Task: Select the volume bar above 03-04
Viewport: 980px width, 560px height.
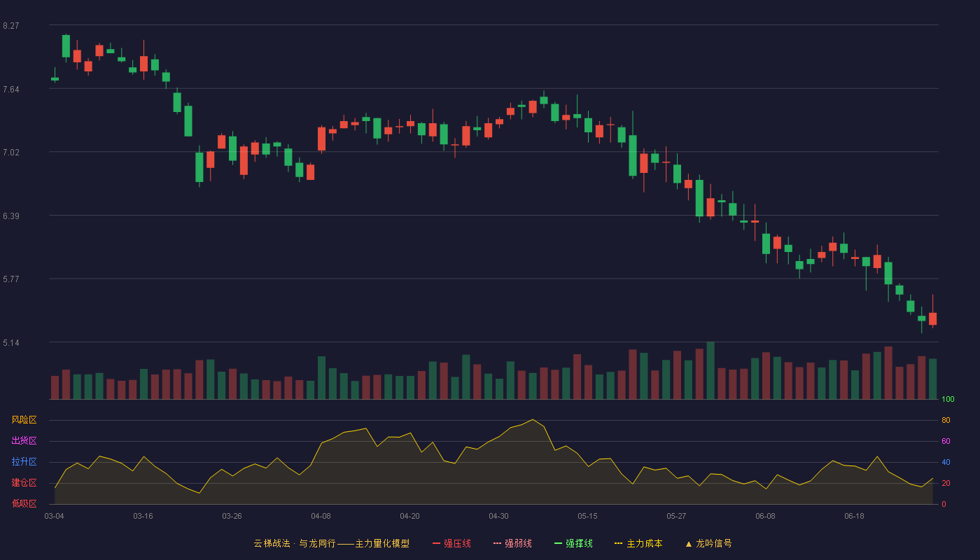Action: tap(55, 387)
